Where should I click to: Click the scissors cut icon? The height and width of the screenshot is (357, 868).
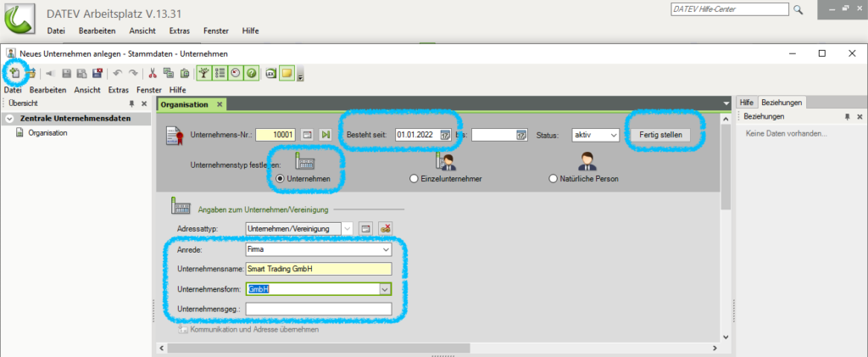153,73
